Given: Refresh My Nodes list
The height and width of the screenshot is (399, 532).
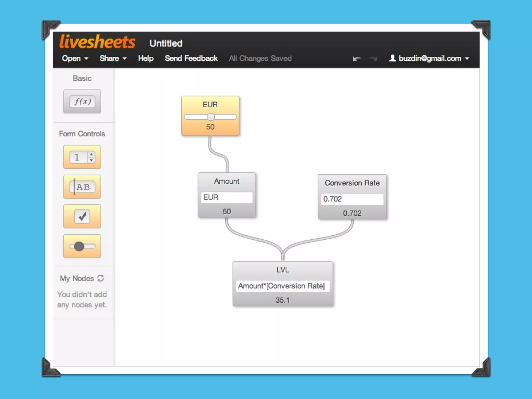Looking at the screenshot, I should point(101,278).
